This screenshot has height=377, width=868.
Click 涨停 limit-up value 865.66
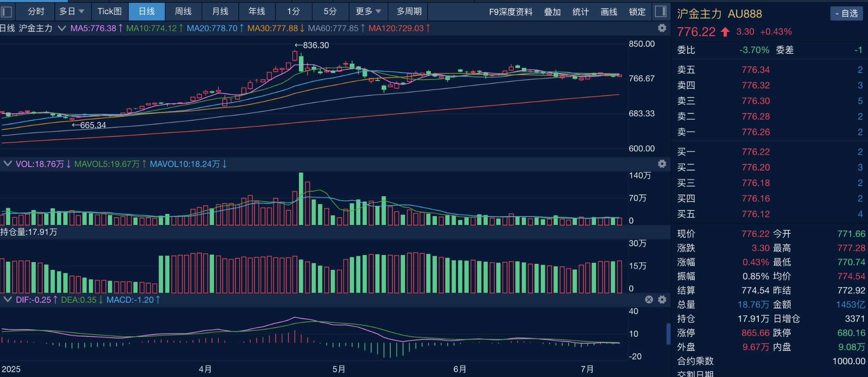(756, 333)
